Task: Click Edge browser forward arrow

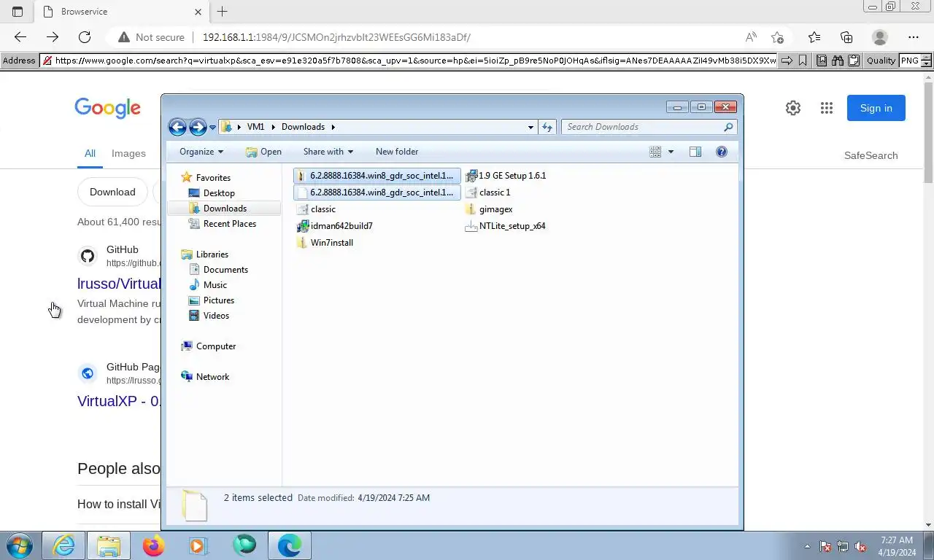Action: click(x=53, y=37)
